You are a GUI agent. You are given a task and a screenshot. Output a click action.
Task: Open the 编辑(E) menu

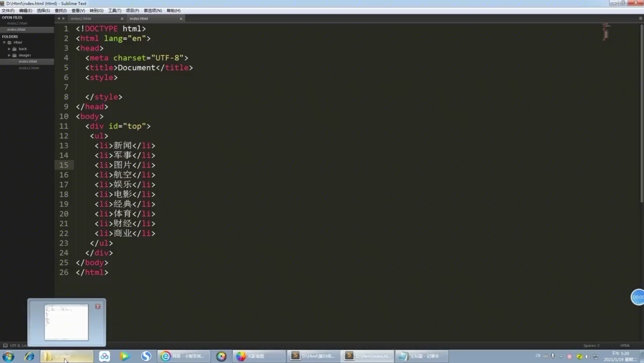pos(26,10)
